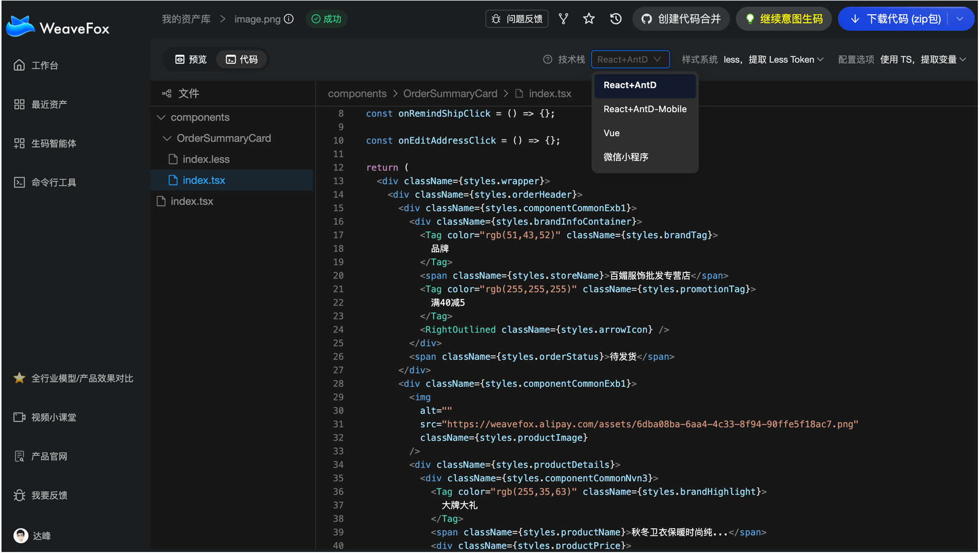Open the history clock icon
980x553 pixels.
click(616, 19)
